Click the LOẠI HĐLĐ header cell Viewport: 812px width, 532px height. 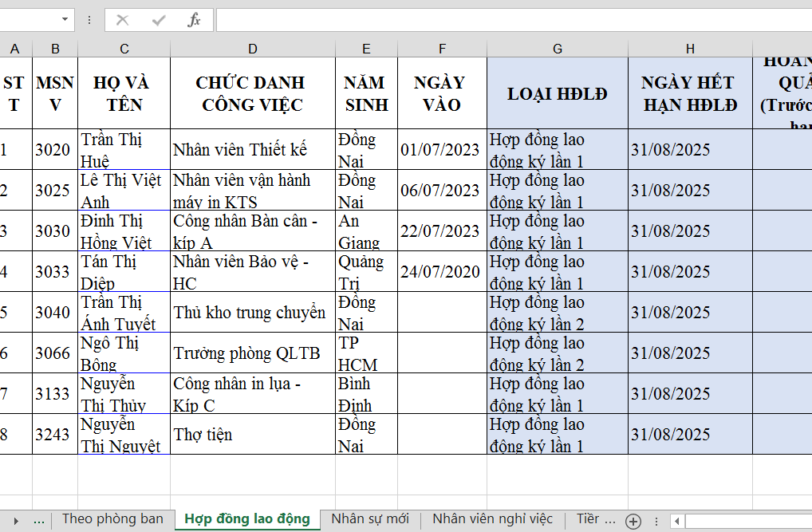[x=558, y=93]
